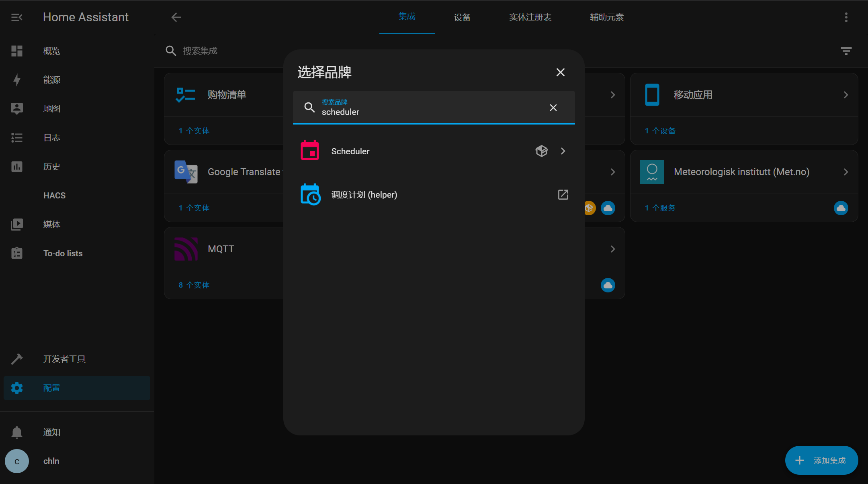Image resolution: width=868 pixels, height=484 pixels.
Task: Expand the 移动应用 card chevron
Action: 845,95
